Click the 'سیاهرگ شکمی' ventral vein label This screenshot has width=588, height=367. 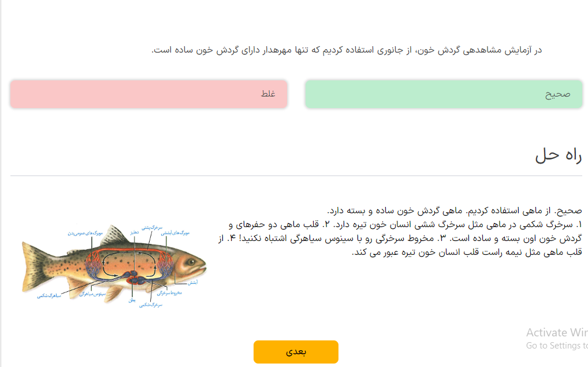pyautogui.click(x=49, y=295)
